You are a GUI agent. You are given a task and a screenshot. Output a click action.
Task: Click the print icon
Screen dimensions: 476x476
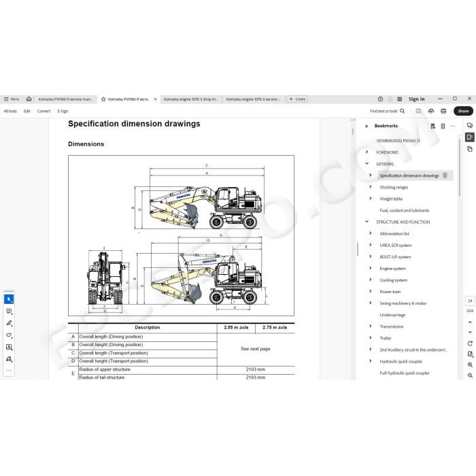pyautogui.click(x=443, y=111)
